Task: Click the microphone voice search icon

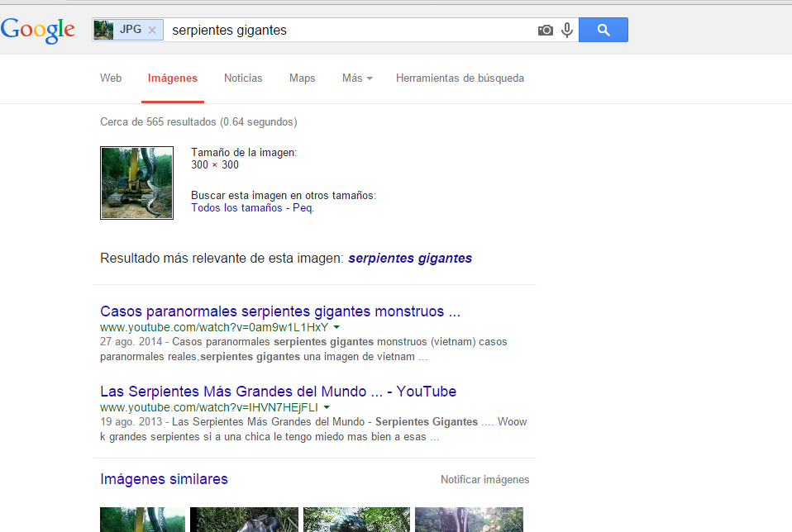Action: click(567, 31)
